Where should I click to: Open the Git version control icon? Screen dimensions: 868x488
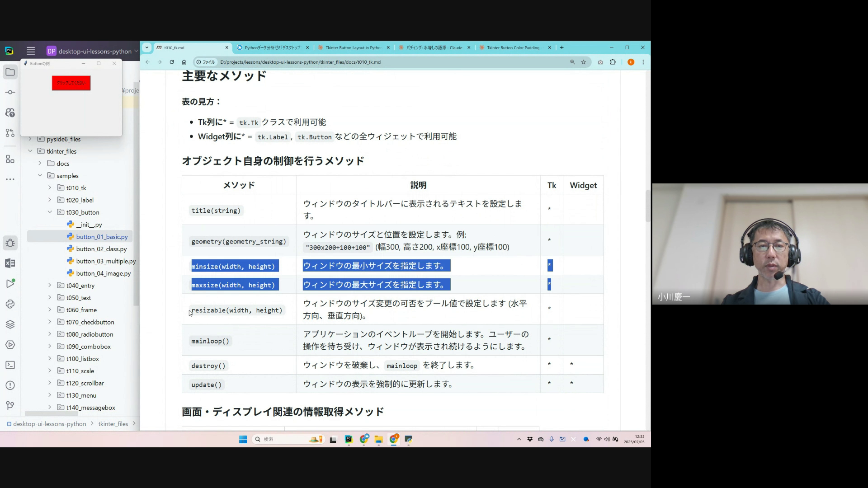(10, 405)
